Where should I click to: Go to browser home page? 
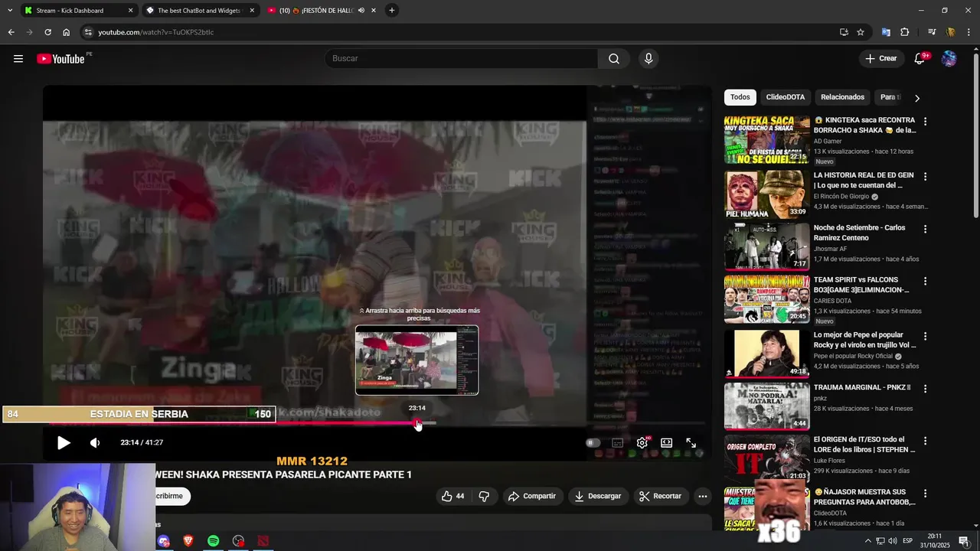(66, 32)
